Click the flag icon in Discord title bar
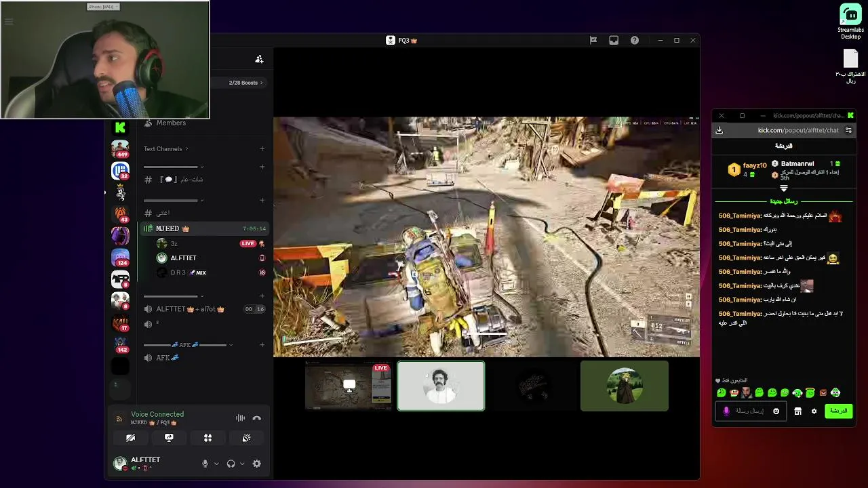Viewport: 868px width, 488px height. coord(593,40)
